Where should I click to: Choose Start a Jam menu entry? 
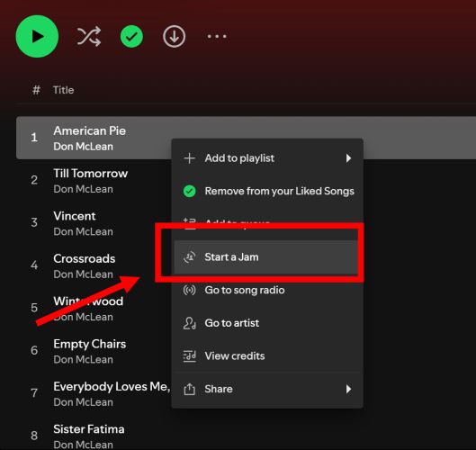click(x=266, y=257)
